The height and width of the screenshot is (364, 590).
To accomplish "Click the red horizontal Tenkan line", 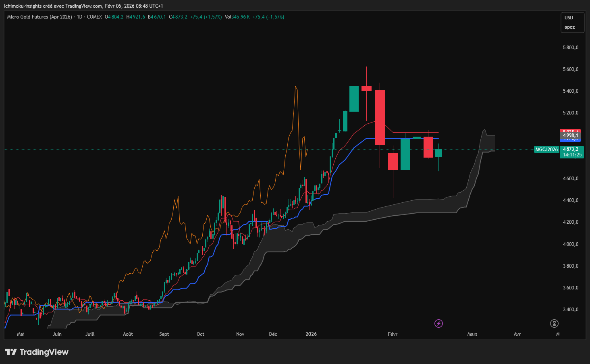I will pos(415,132).
